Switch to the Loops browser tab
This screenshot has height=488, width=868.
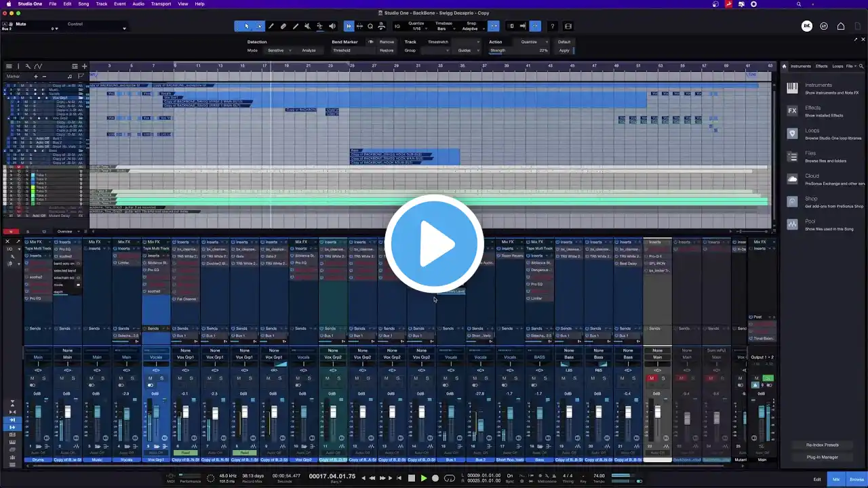(x=837, y=66)
